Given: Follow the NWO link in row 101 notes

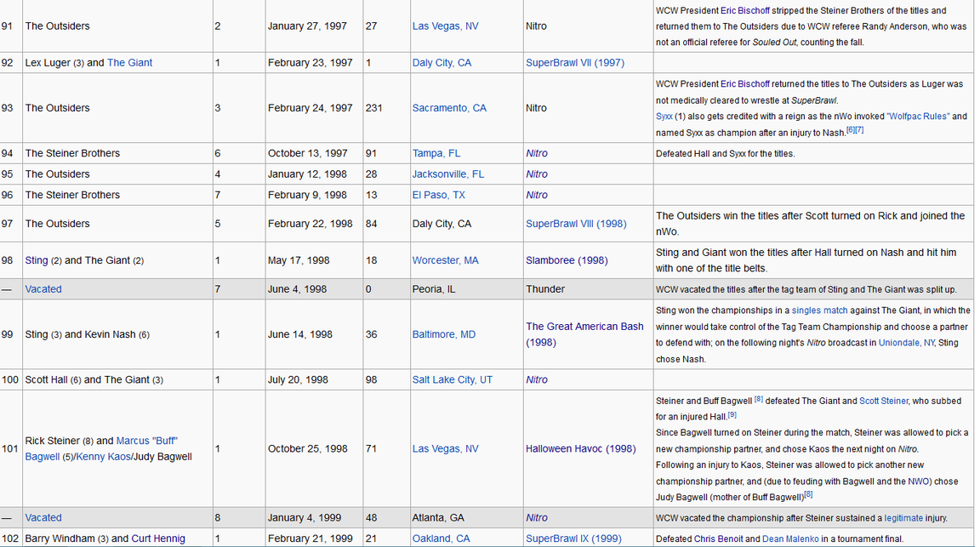Looking at the screenshot, I should point(918,481).
